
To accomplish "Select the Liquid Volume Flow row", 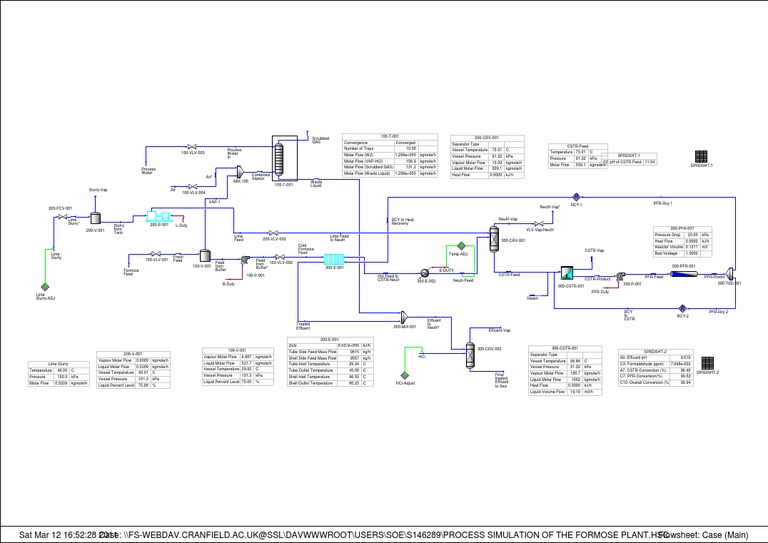I will coord(565,392).
